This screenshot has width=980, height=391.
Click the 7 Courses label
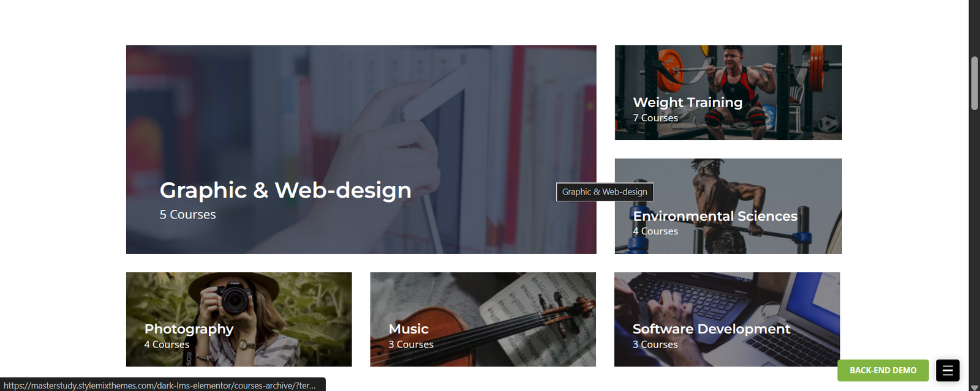click(x=655, y=118)
